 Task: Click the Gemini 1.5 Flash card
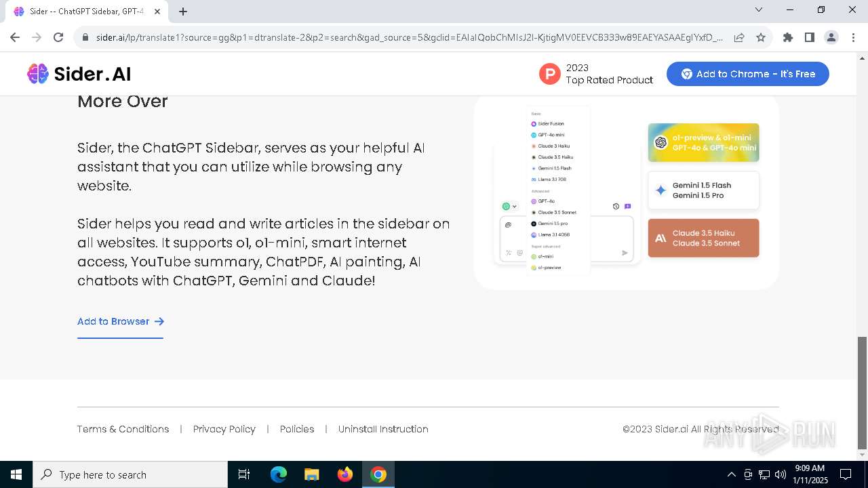tap(704, 190)
